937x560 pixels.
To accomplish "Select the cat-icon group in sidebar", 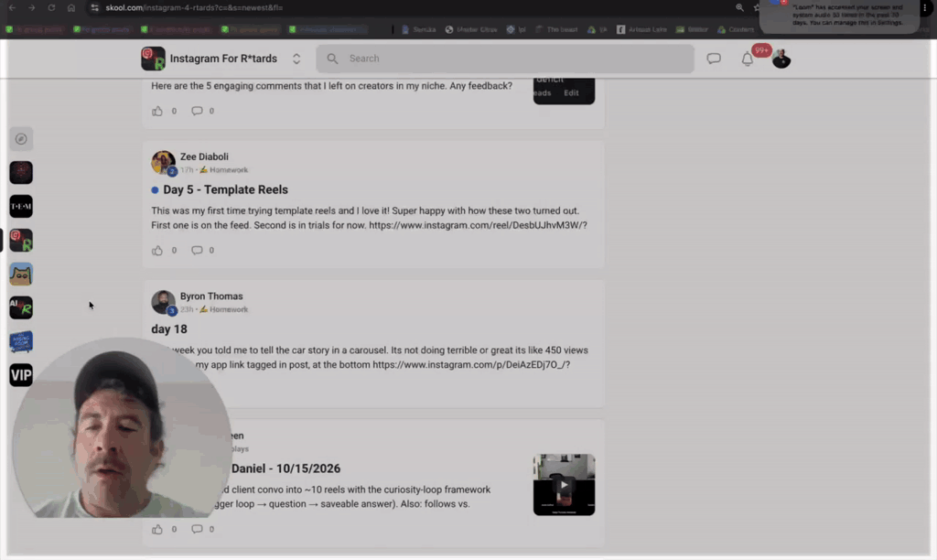I will pos(21,275).
